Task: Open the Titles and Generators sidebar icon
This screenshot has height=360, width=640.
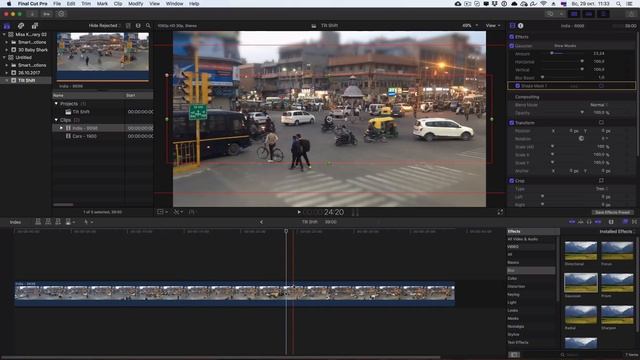Action: (35, 26)
